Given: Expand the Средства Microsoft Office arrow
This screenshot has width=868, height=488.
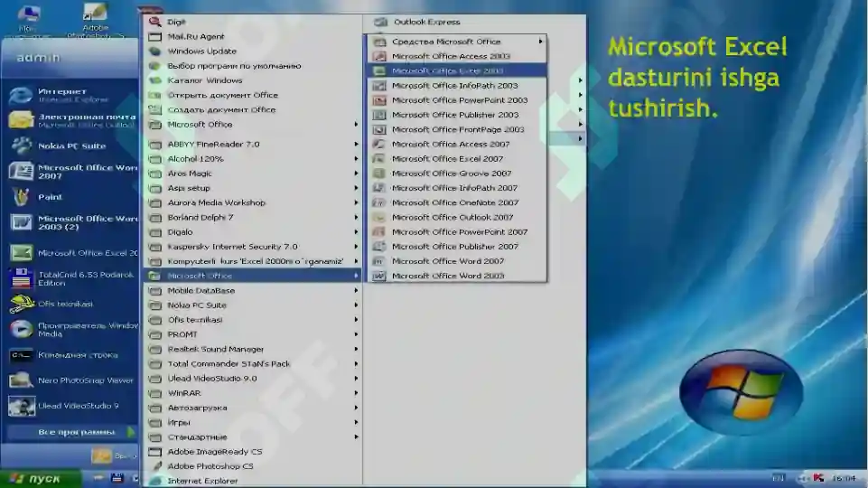Looking at the screenshot, I should pos(541,42).
